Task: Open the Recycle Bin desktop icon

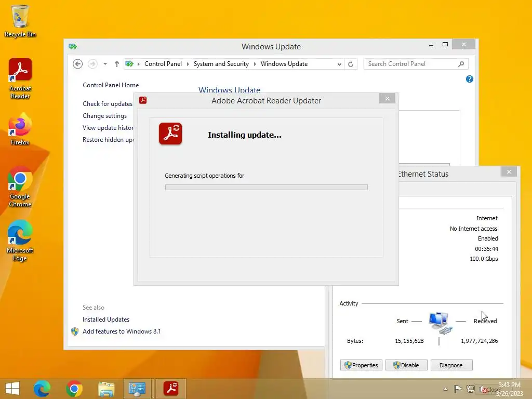Action: tap(20, 21)
